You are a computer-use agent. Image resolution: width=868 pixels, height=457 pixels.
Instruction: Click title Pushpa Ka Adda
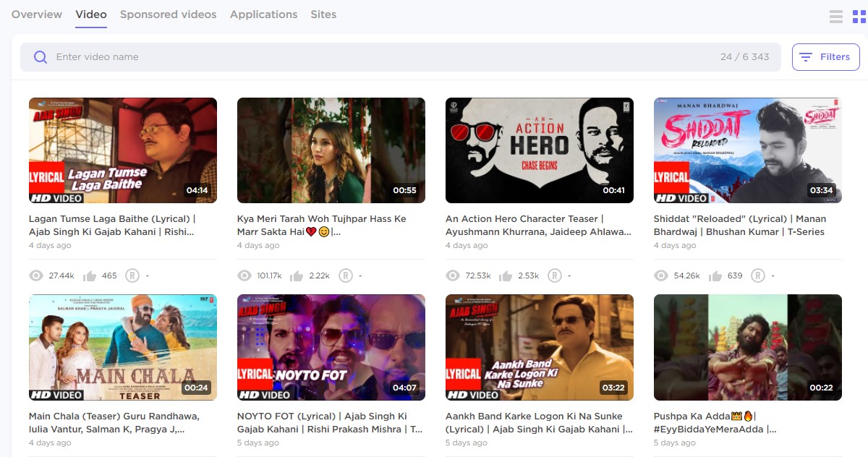[x=715, y=422]
